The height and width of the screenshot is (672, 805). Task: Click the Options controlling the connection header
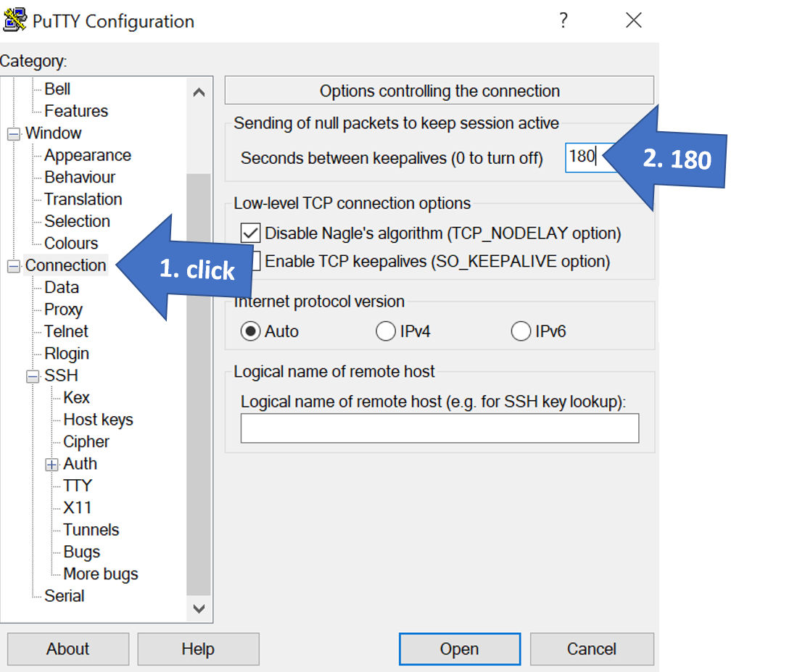(x=439, y=91)
